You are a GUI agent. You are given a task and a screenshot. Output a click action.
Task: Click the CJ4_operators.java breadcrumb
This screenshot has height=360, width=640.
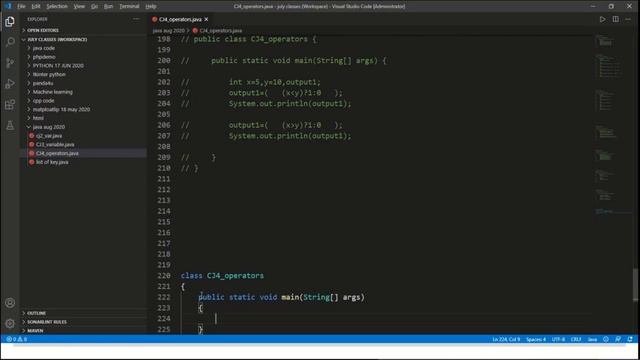(220, 30)
